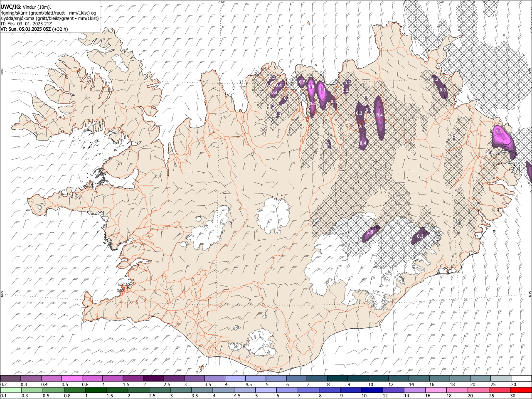
Task: Pick the light pink 16 rain scale swatch
Action: pos(436,390)
